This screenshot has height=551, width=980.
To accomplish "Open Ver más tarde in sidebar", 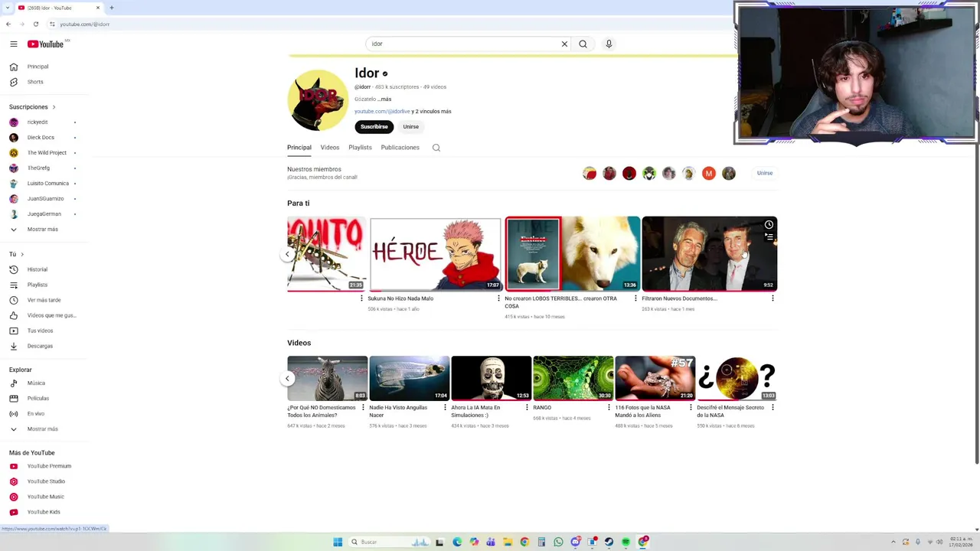I will pyautogui.click(x=44, y=300).
